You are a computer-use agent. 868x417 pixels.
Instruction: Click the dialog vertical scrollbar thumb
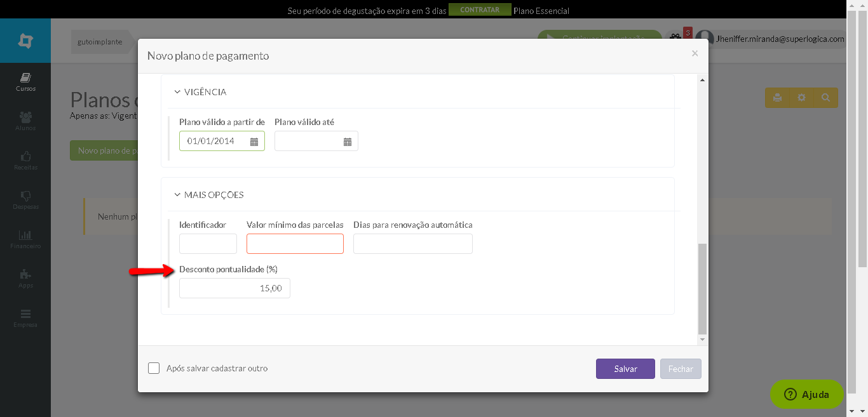pos(702,289)
